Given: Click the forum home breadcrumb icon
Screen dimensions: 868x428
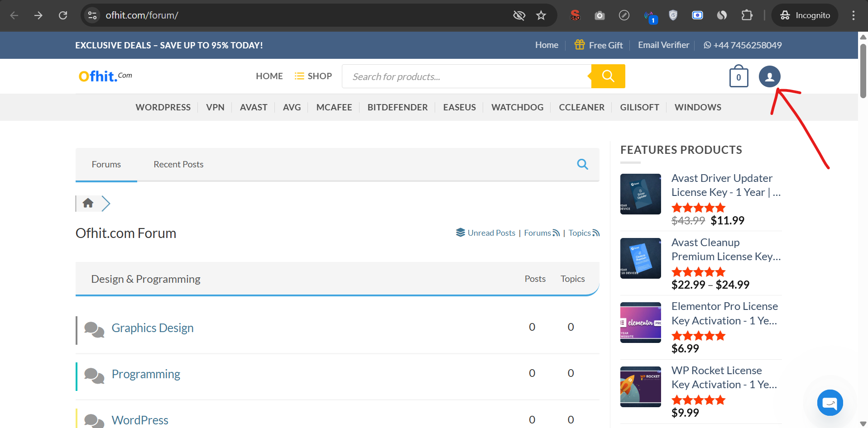Looking at the screenshot, I should click(x=88, y=203).
